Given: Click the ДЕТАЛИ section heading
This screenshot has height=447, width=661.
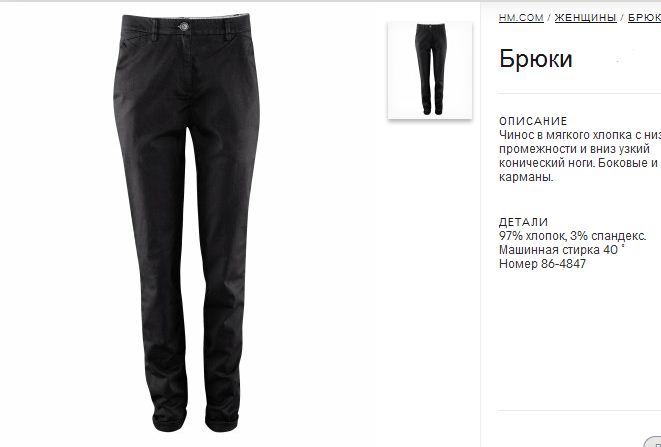Looking at the screenshot, I should 524,222.
